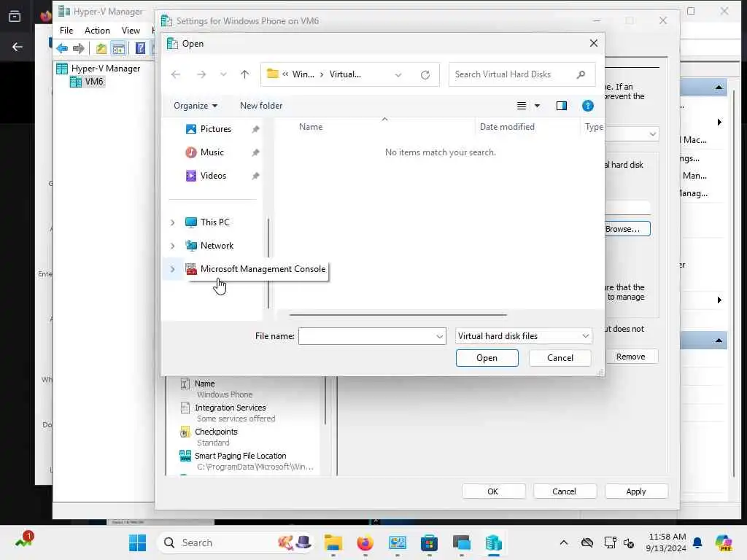Expand the File name dropdown arrow
The width and height of the screenshot is (747, 560).
[x=440, y=336]
